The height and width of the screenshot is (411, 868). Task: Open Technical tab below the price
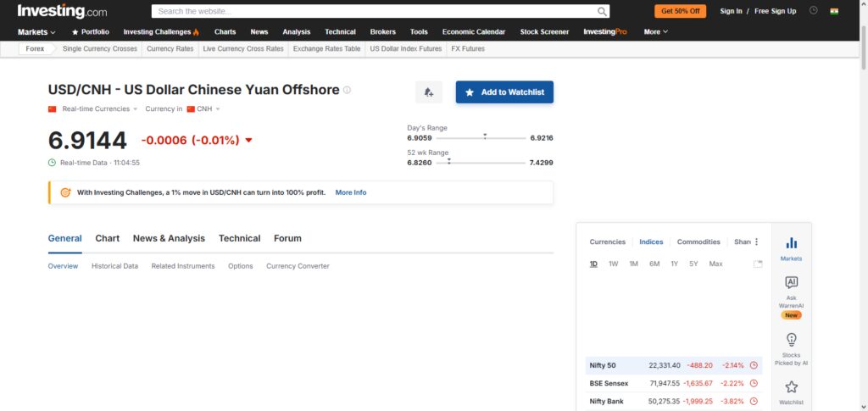pyautogui.click(x=239, y=238)
